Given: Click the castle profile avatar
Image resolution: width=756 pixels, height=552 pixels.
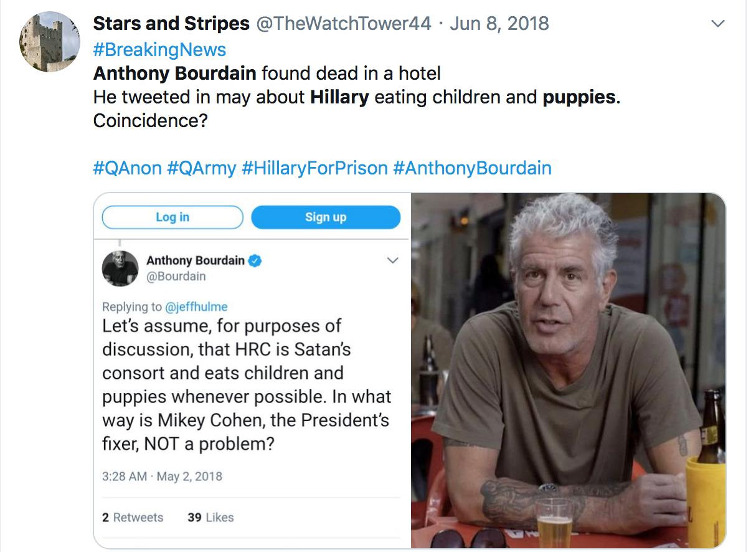Looking at the screenshot, I should pos(50,41).
